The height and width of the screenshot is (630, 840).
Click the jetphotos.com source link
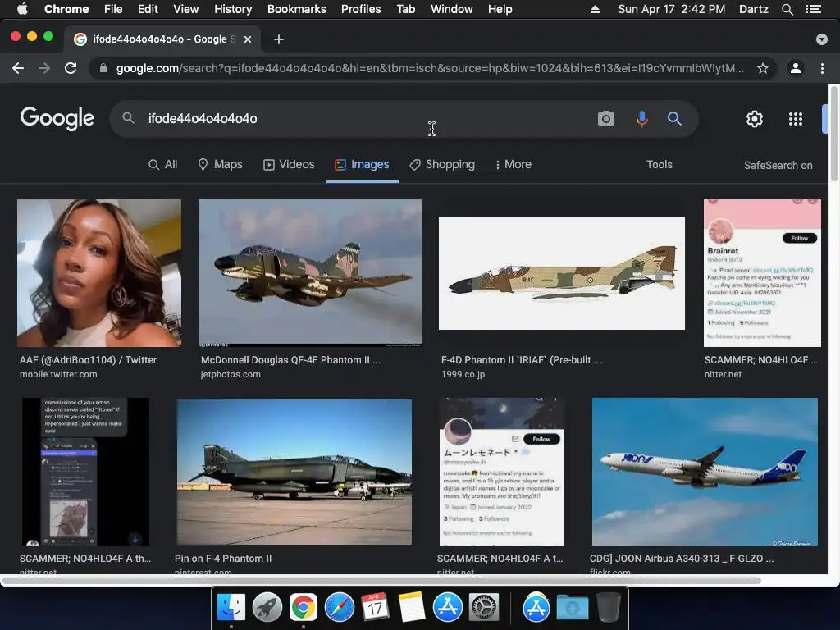231,374
